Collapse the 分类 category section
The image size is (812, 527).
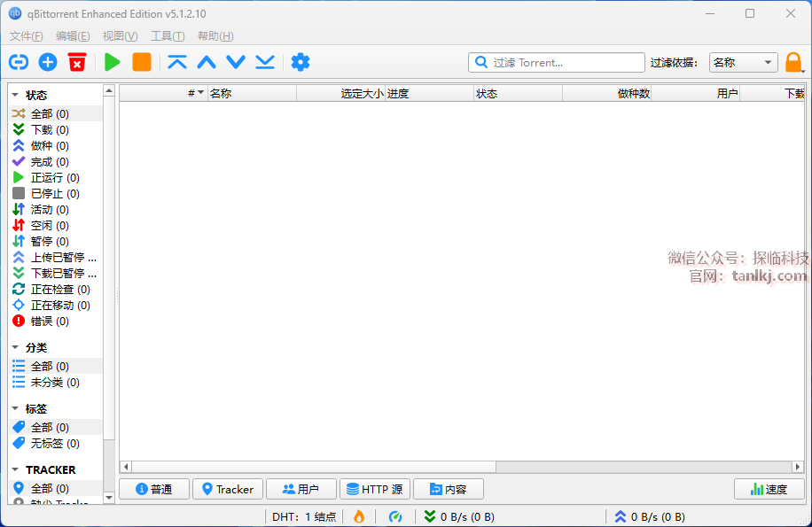pyautogui.click(x=15, y=347)
